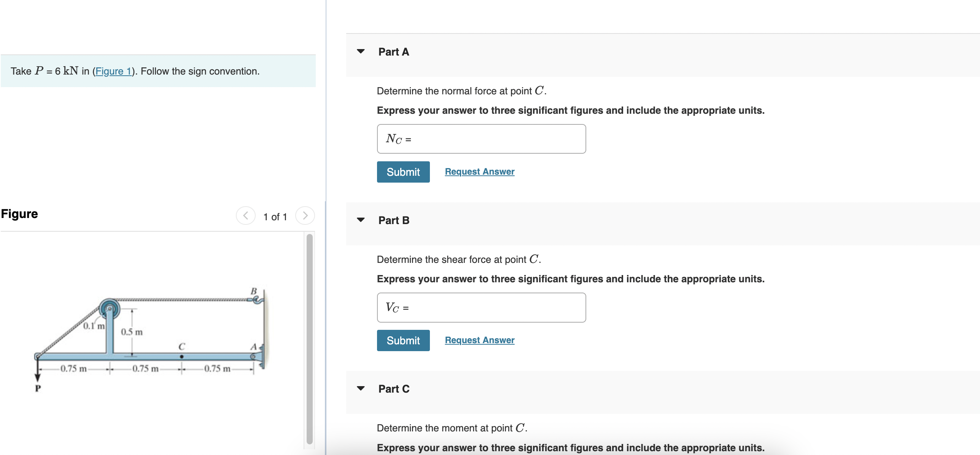Screen dimensions: 980x455
Task: Go to next figure arrow
Action: 305,216
